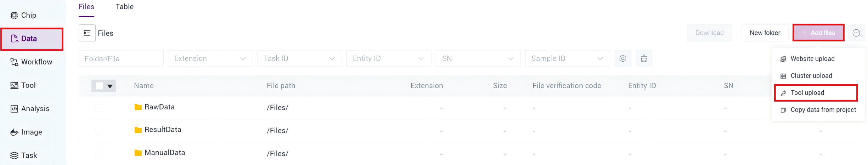Switch to the Table tab
The height and width of the screenshot is (165, 868).
(x=124, y=7)
